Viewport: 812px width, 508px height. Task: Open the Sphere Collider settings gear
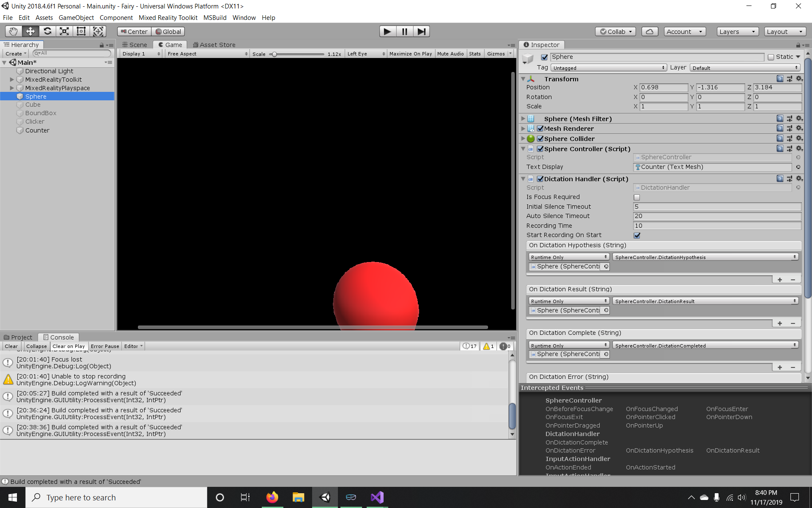click(x=799, y=138)
